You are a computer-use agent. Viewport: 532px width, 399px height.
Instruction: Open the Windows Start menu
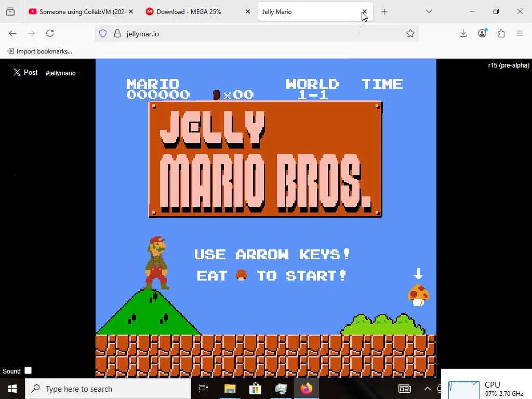12,389
